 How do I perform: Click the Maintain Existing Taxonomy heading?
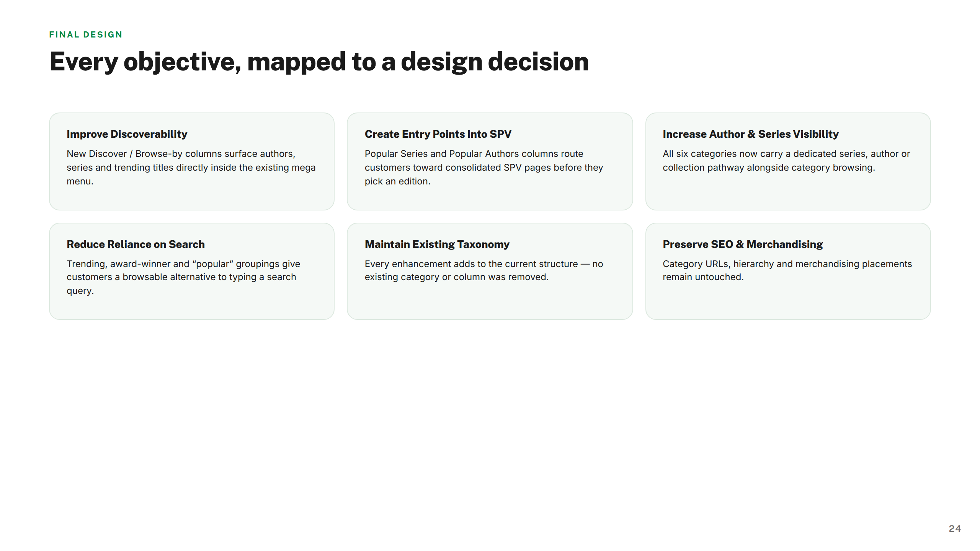click(437, 244)
